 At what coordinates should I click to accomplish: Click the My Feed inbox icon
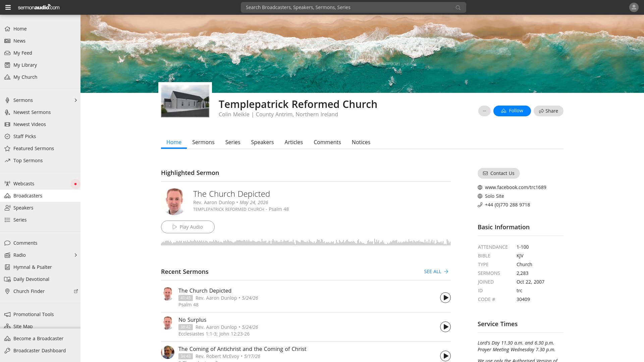(7, 53)
